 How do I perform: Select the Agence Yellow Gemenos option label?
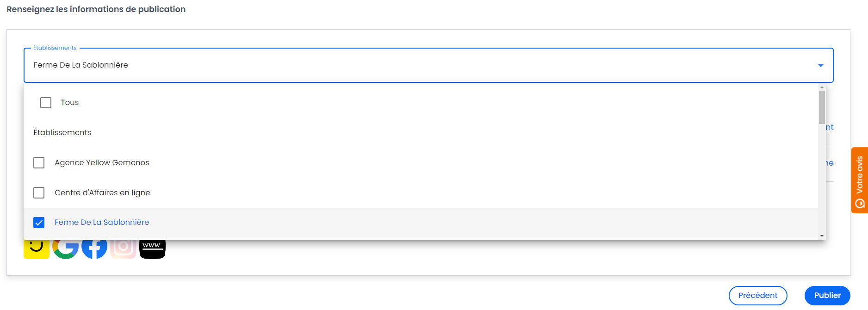click(102, 163)
